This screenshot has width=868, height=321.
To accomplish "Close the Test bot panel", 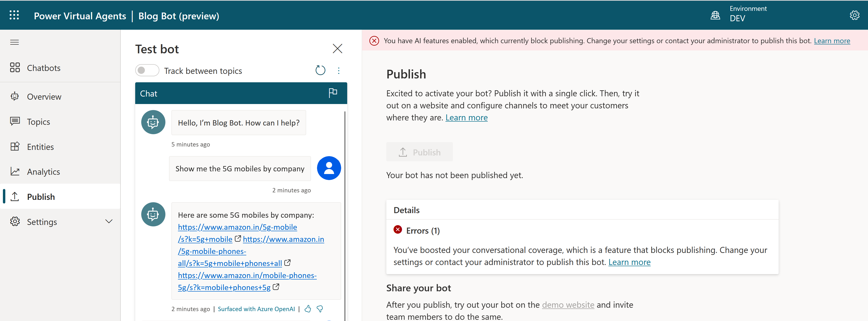I will [x=337, y=49].
